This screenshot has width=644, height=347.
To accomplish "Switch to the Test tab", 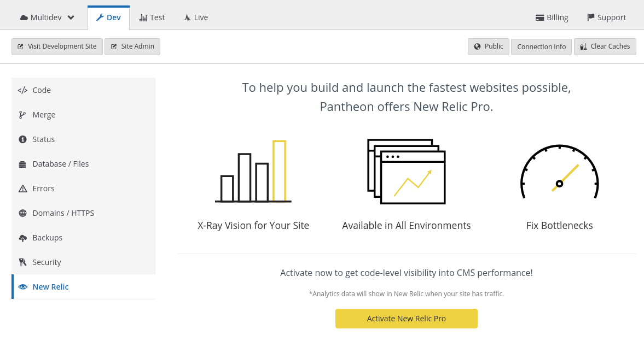I will 152,17.
